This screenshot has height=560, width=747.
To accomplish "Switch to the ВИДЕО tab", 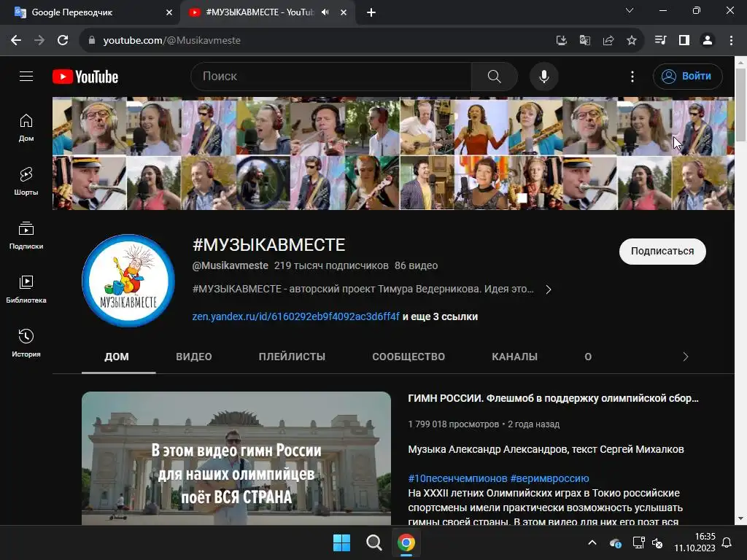I will tap(194, 357).
